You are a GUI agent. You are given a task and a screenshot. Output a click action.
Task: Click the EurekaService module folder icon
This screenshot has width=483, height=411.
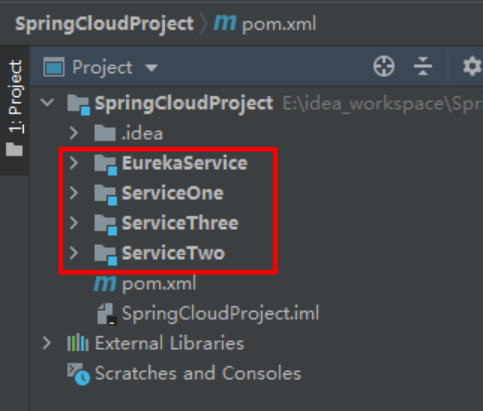tap(105, 165)
